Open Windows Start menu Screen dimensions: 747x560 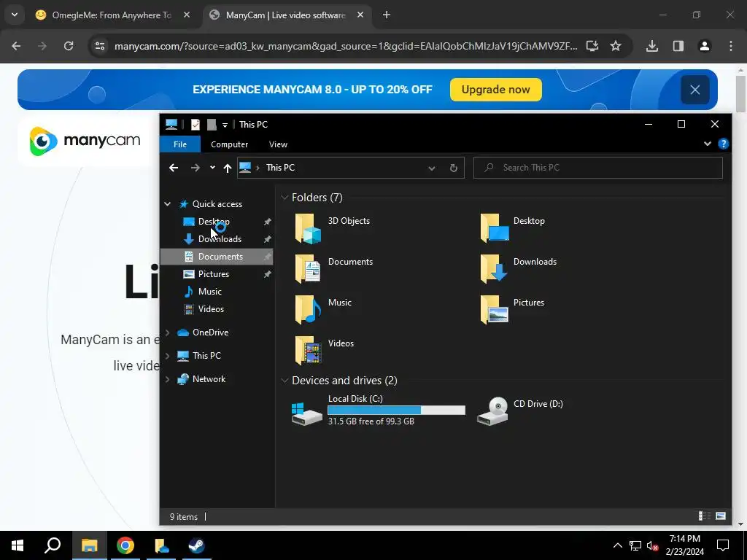[x=18, y=545]
